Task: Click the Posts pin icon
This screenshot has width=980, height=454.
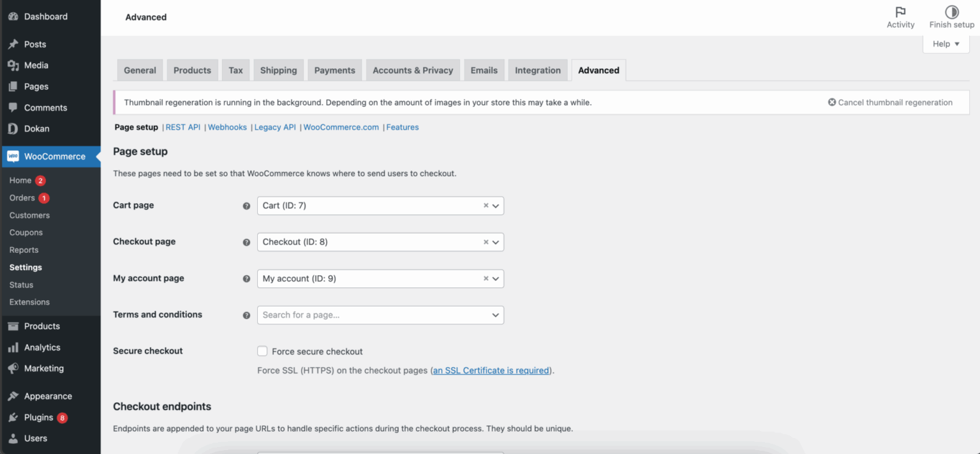Action: coord(13,44)
